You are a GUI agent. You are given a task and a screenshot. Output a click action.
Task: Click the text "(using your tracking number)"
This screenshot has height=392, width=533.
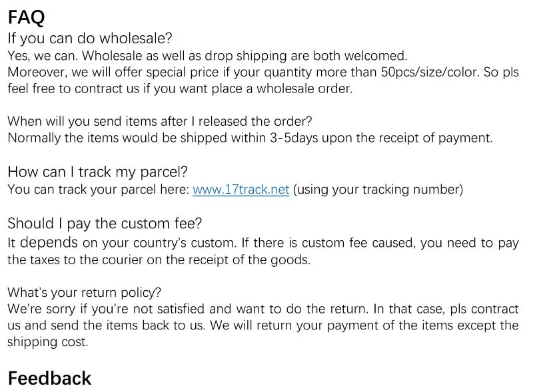point(378,190)
